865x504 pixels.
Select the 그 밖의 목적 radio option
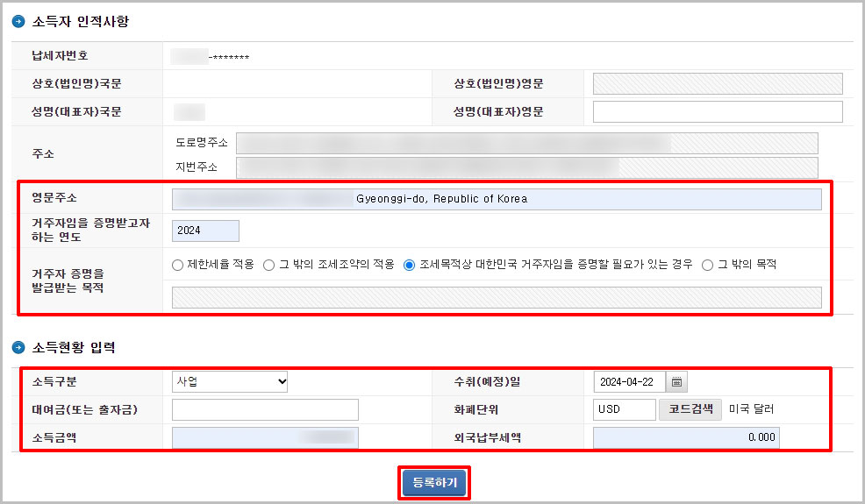pos(707,266)
